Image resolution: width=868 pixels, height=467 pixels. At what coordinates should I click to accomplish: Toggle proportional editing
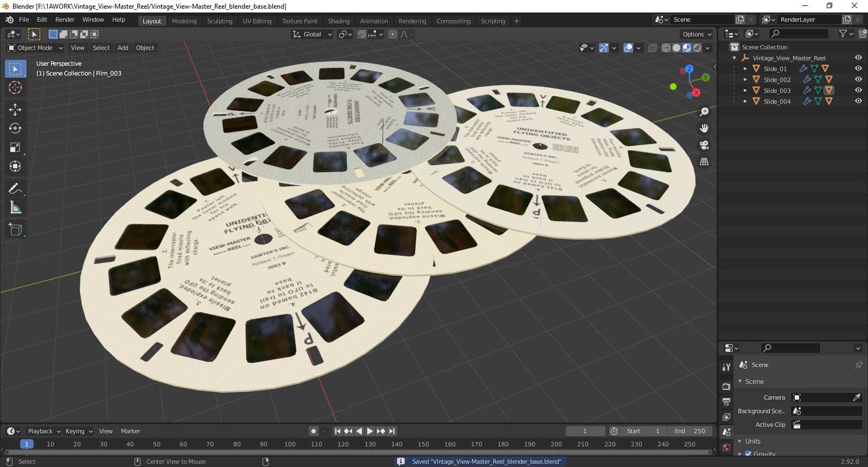(x=393, y=34)
